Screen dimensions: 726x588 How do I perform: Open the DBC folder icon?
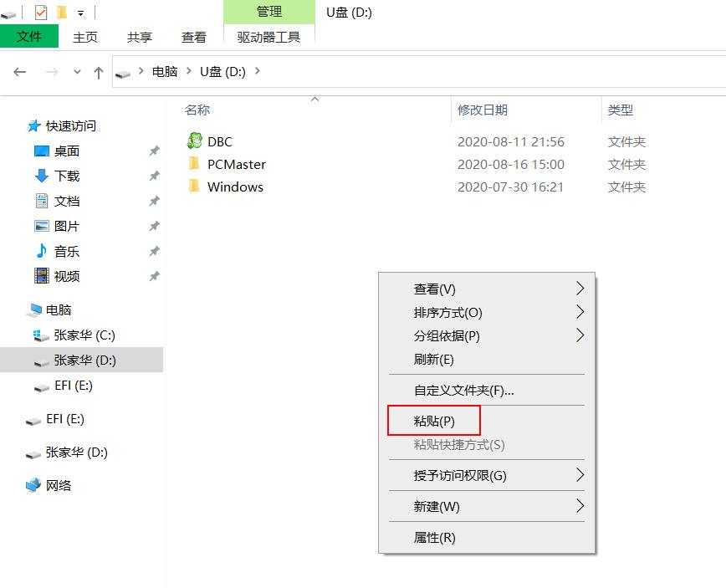192,141
